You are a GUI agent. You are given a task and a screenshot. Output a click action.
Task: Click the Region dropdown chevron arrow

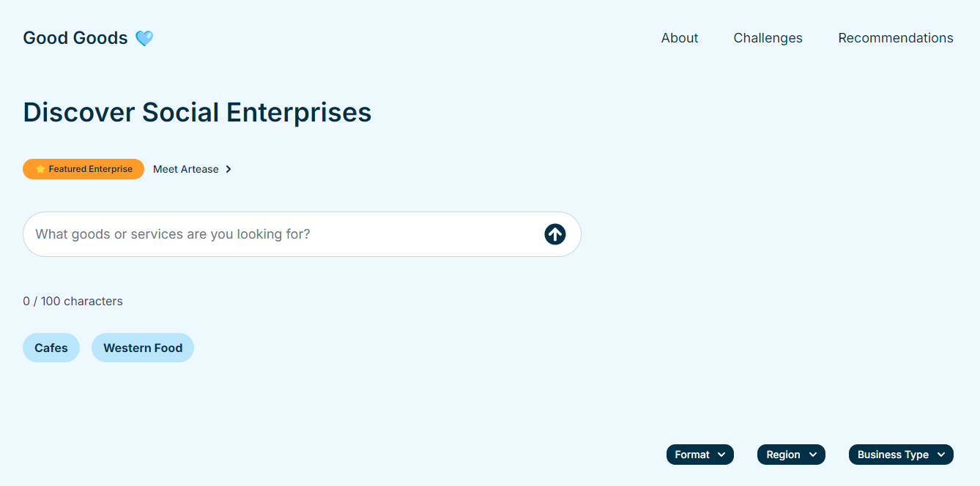[x=813, y=455]
